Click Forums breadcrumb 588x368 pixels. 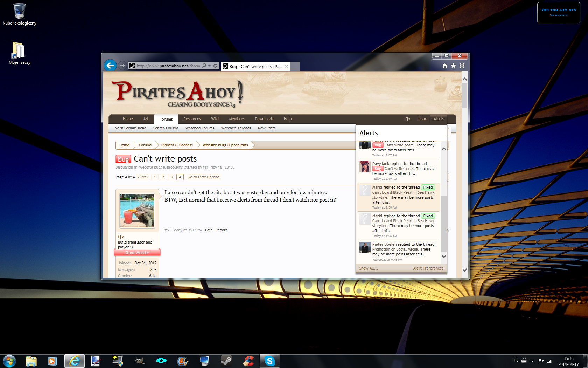(x=145, y=145)
